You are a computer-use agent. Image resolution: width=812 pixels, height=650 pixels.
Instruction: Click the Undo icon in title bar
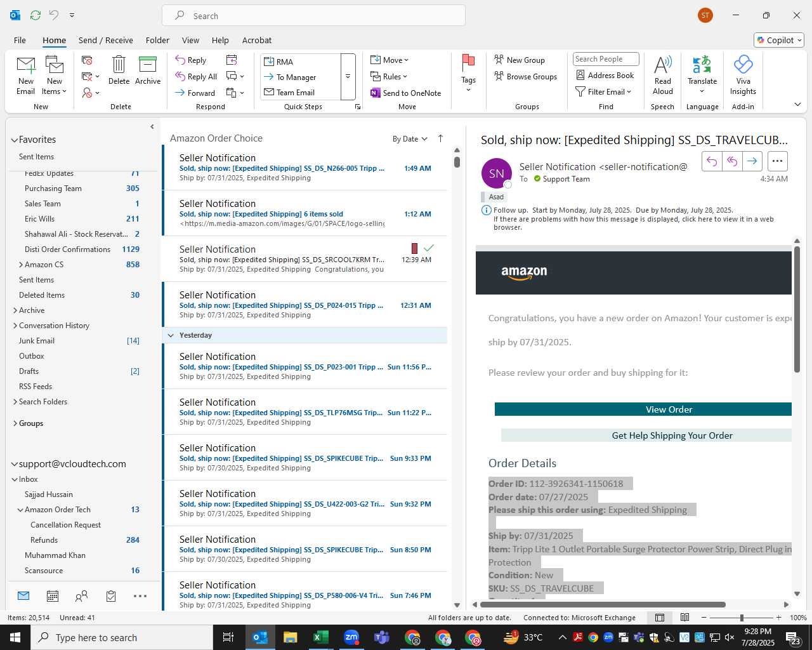53,15
